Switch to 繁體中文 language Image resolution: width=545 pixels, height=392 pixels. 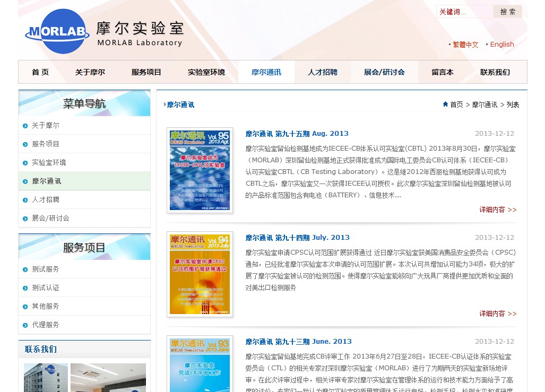465,45
